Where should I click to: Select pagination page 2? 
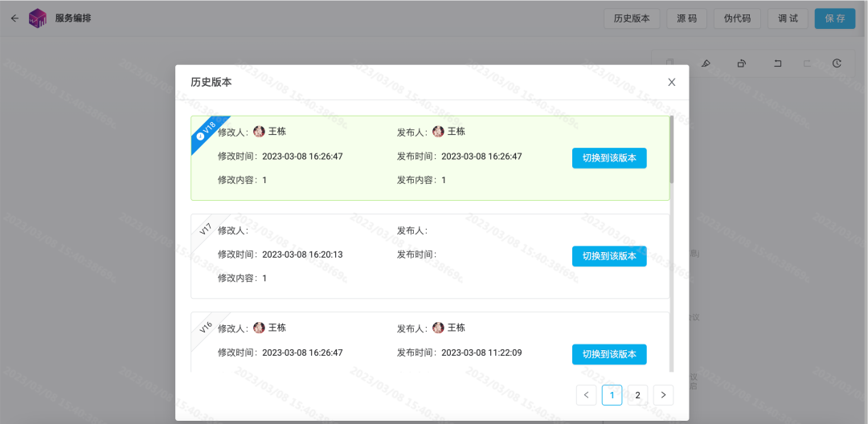637,395
